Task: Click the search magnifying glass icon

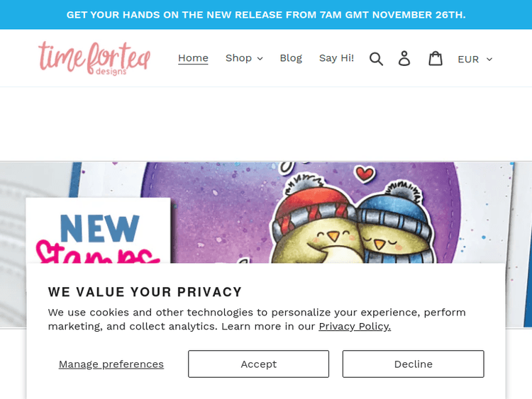Action: click(x=376, y=59)
